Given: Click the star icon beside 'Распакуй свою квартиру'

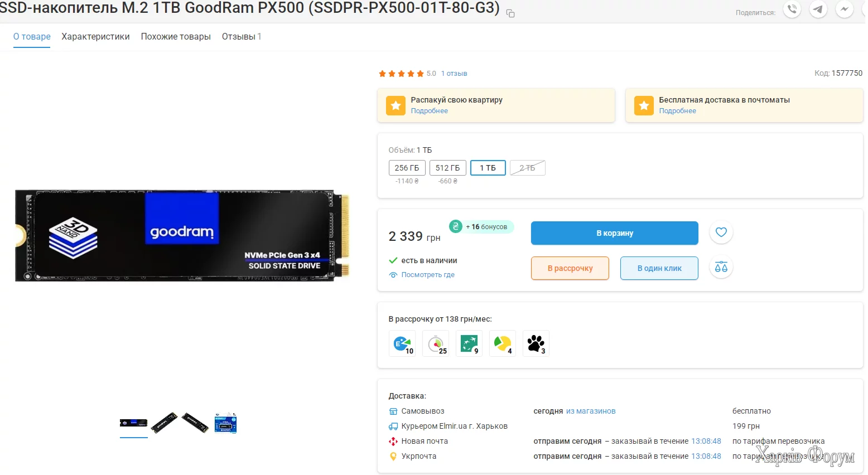Looking at the screenshot, I should coord(396,105).
